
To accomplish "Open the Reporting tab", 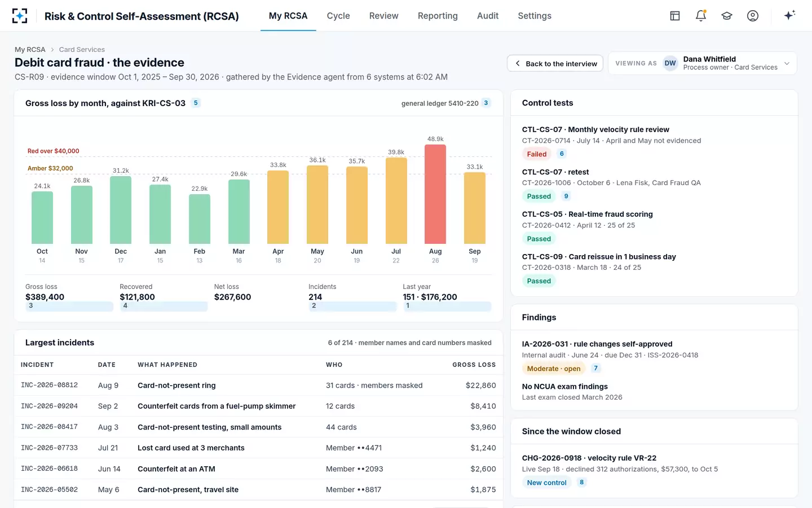I will [x=438, y=16].
